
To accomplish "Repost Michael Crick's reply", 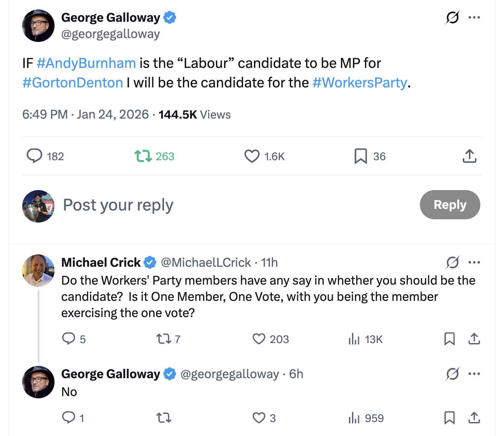I will pyautogui.click(x=164, y=339).
